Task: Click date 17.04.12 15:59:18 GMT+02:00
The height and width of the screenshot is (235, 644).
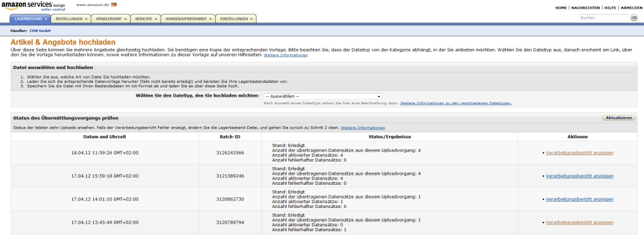Action: pyautogui.click(x=105, y=176)
